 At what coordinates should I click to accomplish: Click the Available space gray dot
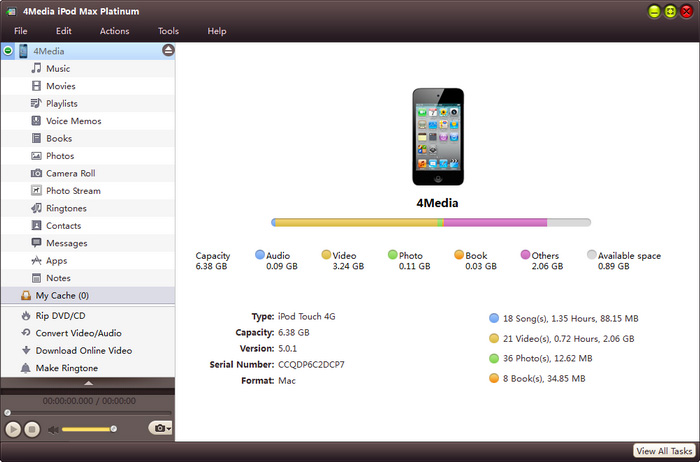(x=592, y=254)
